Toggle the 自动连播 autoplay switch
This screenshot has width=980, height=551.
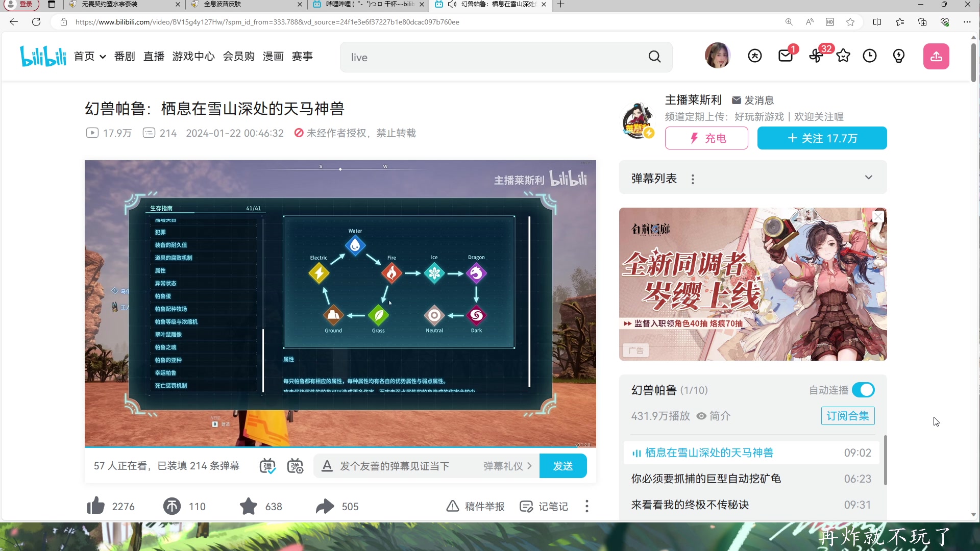coord(863,389)
